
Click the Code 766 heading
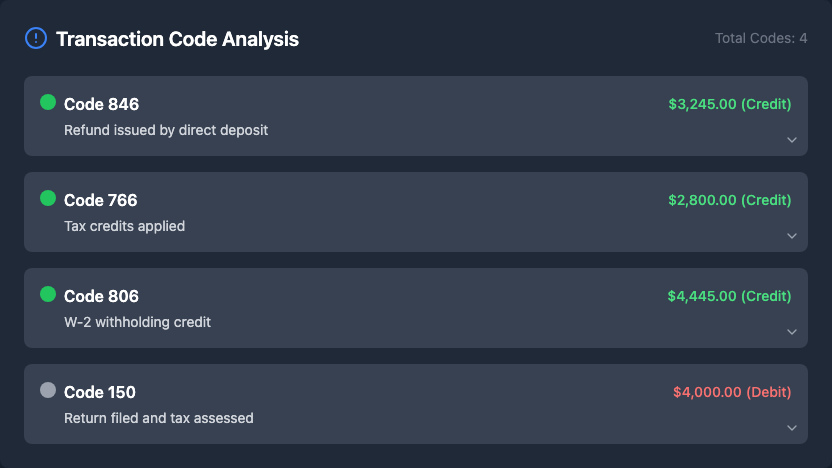(101, 200)
